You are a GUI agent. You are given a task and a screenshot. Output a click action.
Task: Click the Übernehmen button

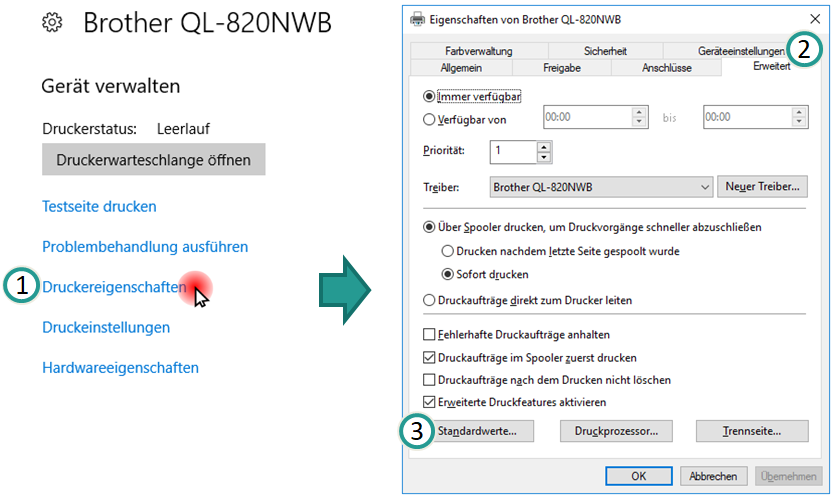click(788, 476)
